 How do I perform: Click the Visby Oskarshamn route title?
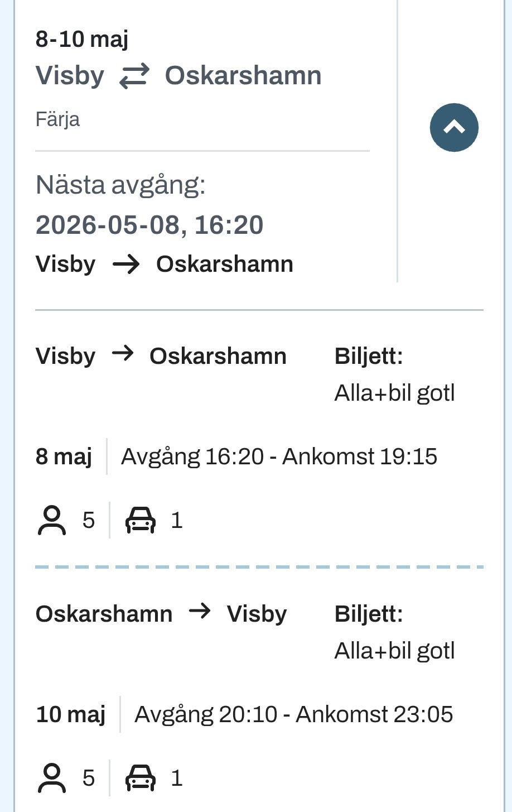pos(178,76)
